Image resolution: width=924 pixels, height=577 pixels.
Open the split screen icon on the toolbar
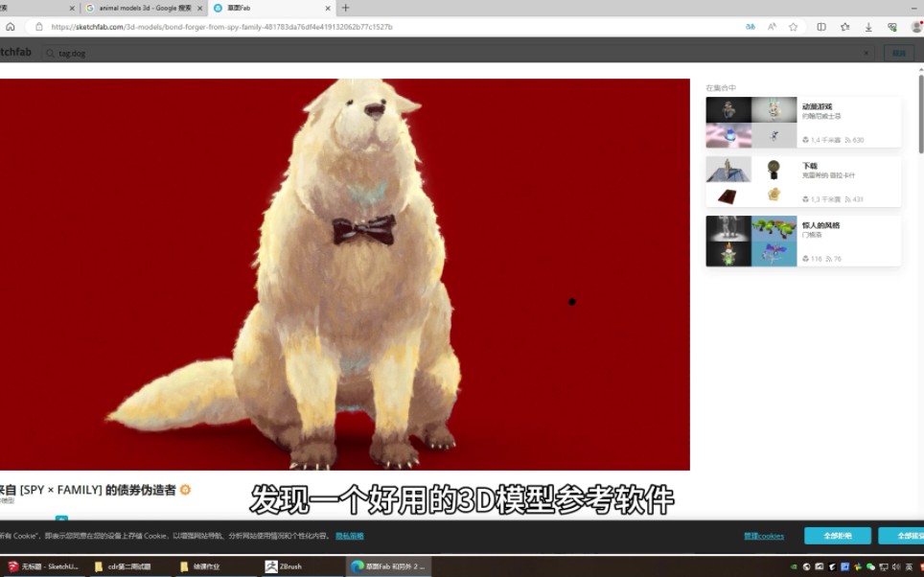[x=821, y=27]
